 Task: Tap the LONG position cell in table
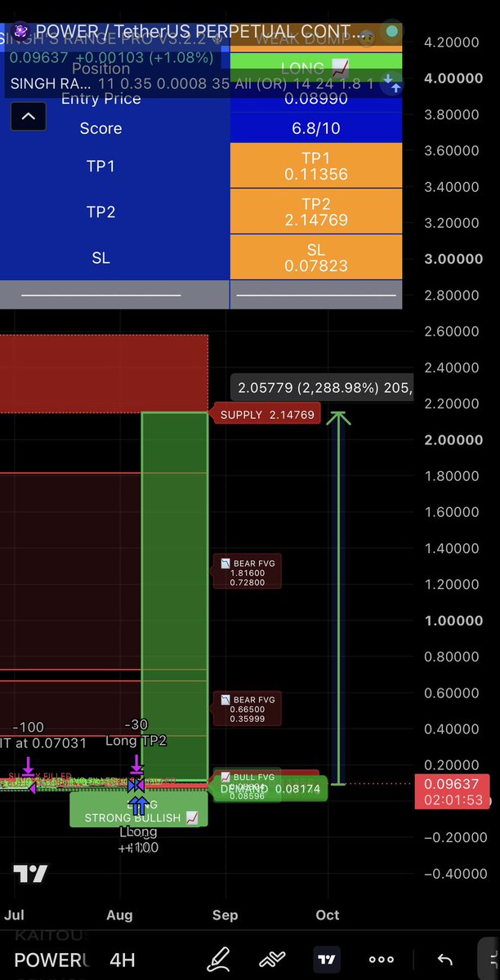[316, 68]
